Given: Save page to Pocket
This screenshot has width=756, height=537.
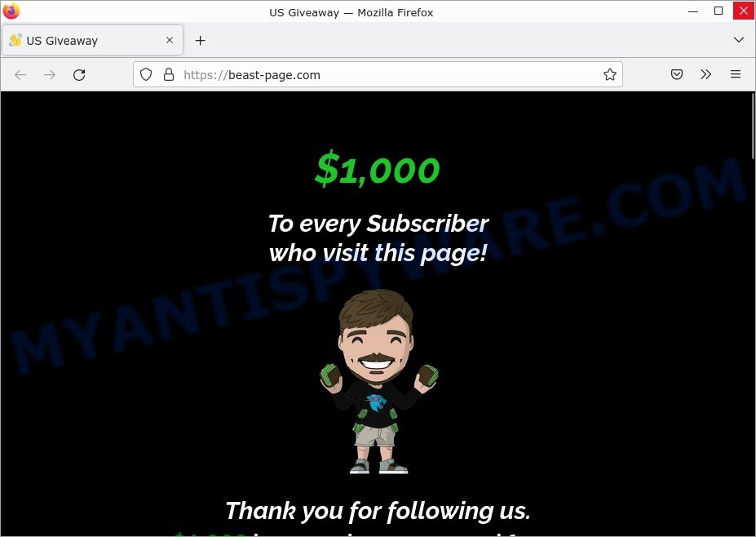Looking at the screenshot, I should [677, 74].
